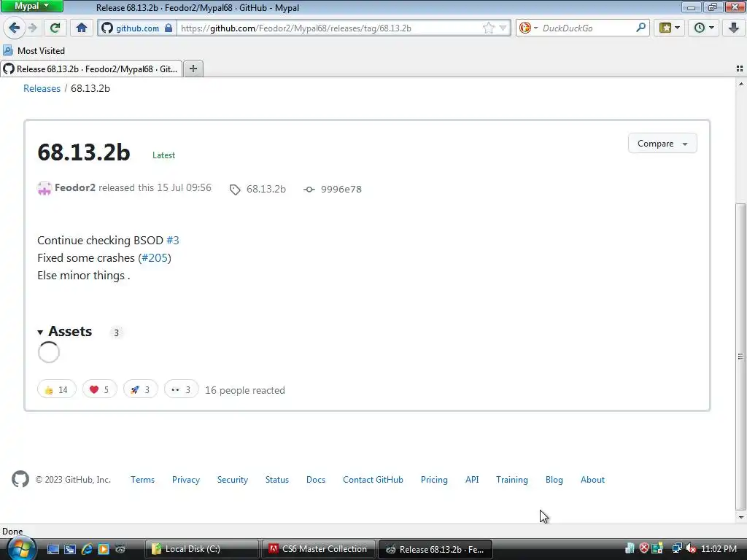Reload the page with the refresh icon
Viewport: 747px width, 560px height.
[55, 28]
